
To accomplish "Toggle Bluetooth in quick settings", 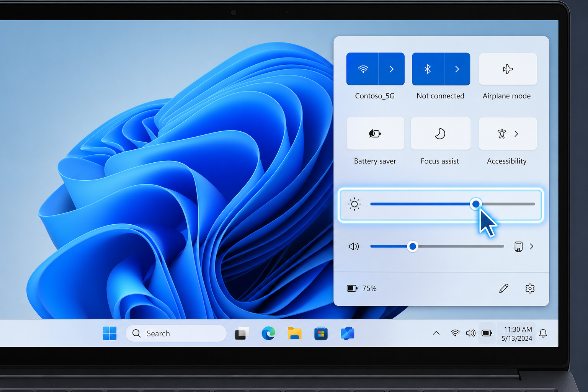I will pyautogui.click(x=428, y=69).
